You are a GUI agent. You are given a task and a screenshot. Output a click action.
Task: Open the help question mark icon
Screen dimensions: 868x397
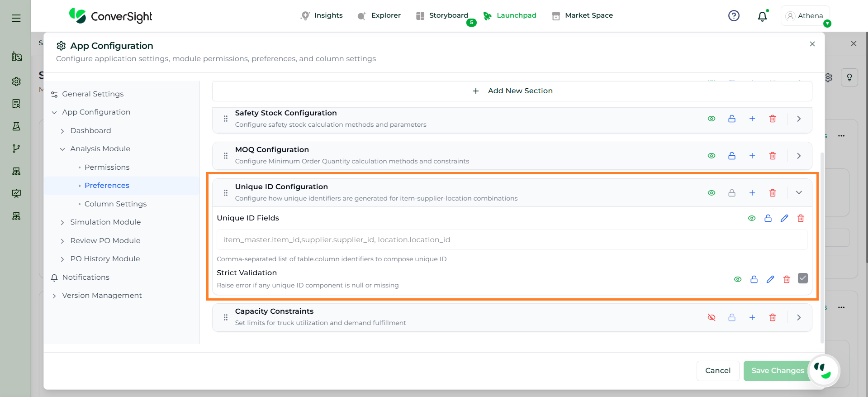pyautogui.click(x=734, y=16)
